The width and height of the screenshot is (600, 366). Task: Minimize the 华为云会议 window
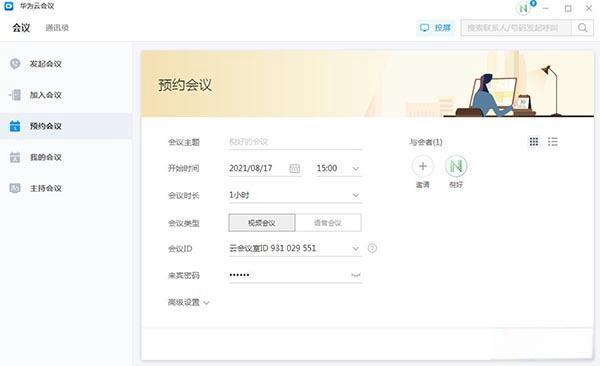[546, 8]
